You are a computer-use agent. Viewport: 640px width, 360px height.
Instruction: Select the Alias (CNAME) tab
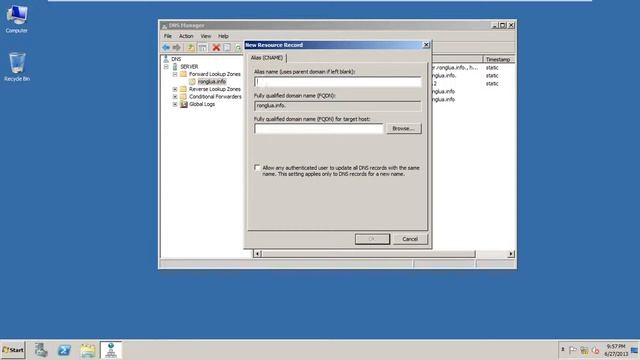(x=267, y=58)
